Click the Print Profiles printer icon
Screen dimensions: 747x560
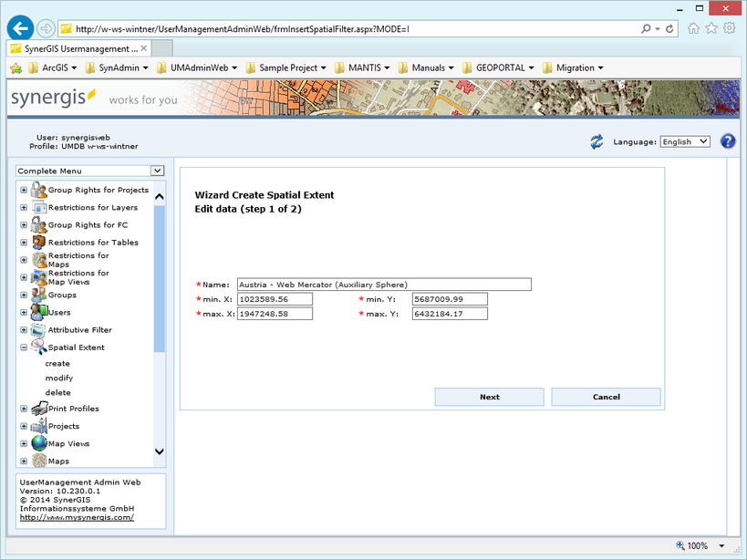tap(38, 408)
